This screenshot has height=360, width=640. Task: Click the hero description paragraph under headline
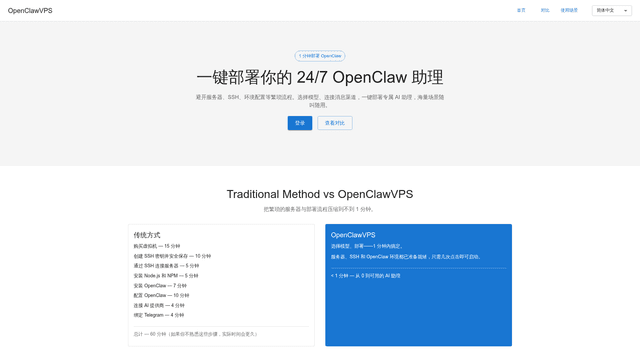coord(320,101)
